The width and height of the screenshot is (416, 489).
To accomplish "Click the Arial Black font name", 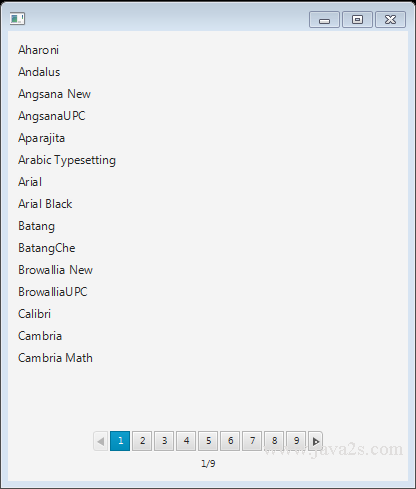I will 45,204.
